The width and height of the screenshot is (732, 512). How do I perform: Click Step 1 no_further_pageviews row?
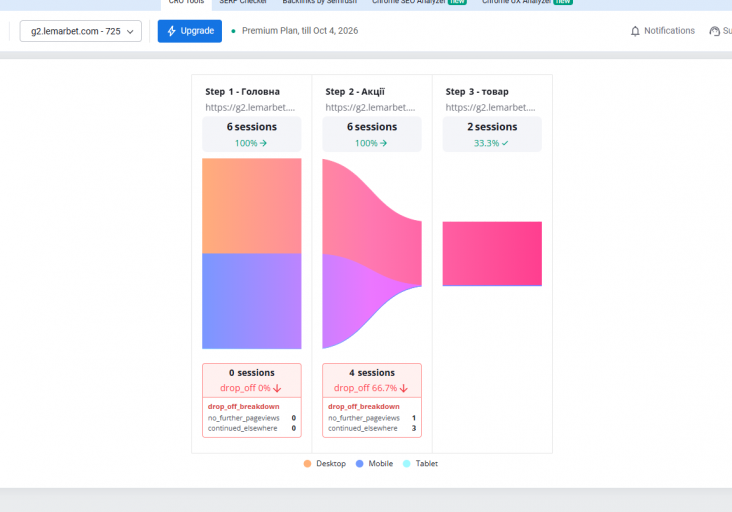click(252, 418)
